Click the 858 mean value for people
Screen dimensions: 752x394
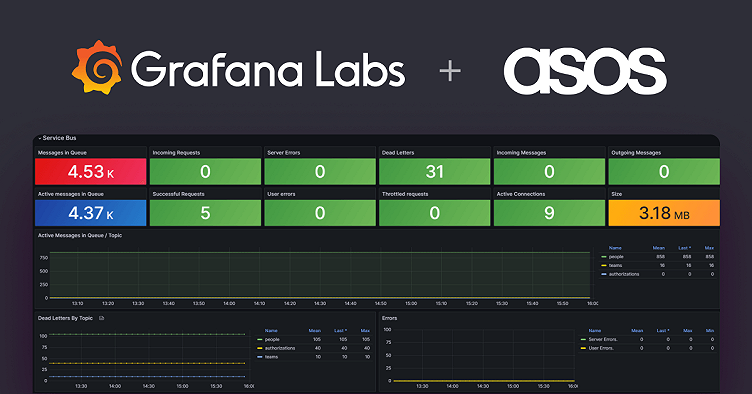pyautogui.click(x=660, y=257)
